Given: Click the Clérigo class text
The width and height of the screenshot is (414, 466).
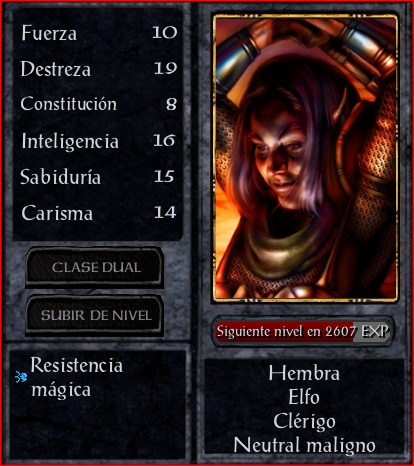Looking at the screenshot, I should (304, 421).
